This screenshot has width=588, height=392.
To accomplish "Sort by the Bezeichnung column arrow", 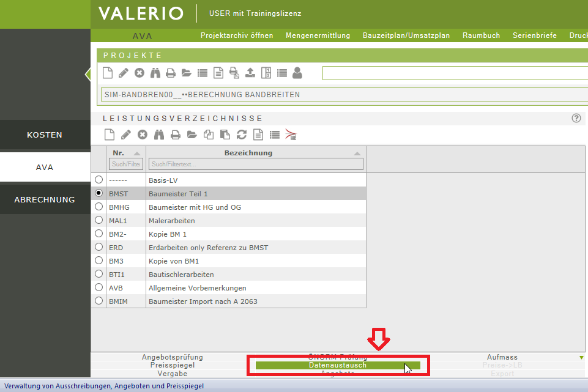I will 357,153.
